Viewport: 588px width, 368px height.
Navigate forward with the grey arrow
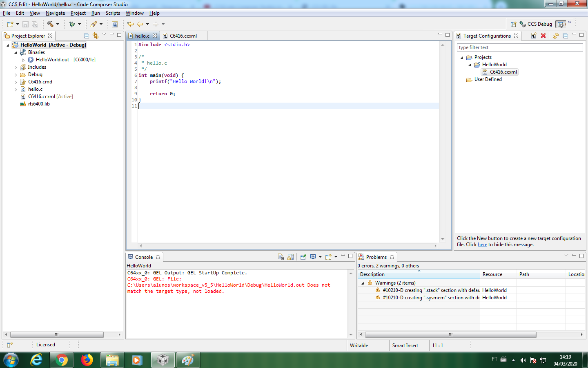(156, 24)
